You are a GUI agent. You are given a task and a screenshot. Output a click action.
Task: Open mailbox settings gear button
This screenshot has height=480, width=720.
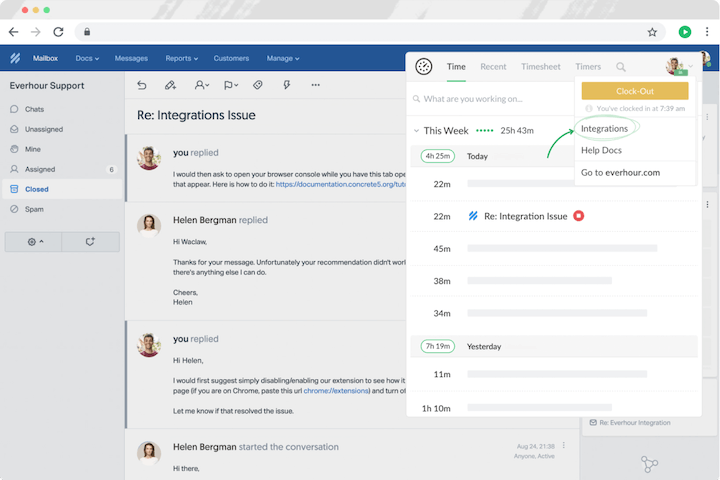pyautogui.click(x=33, y=242)
